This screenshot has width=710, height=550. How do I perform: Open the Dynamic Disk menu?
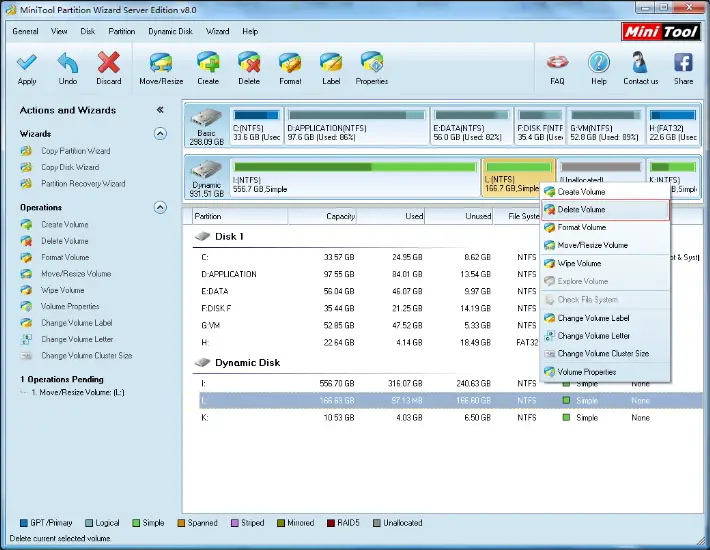point(170,31)
